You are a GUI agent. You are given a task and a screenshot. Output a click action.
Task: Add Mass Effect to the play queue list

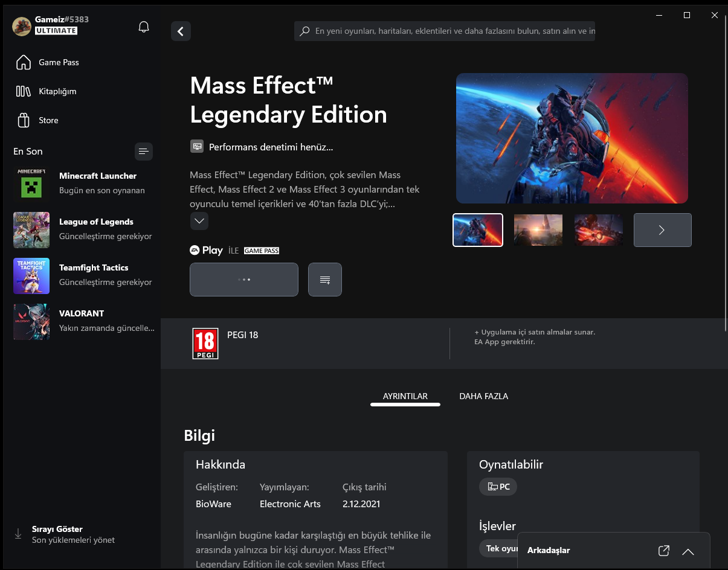tap(325, 280)
